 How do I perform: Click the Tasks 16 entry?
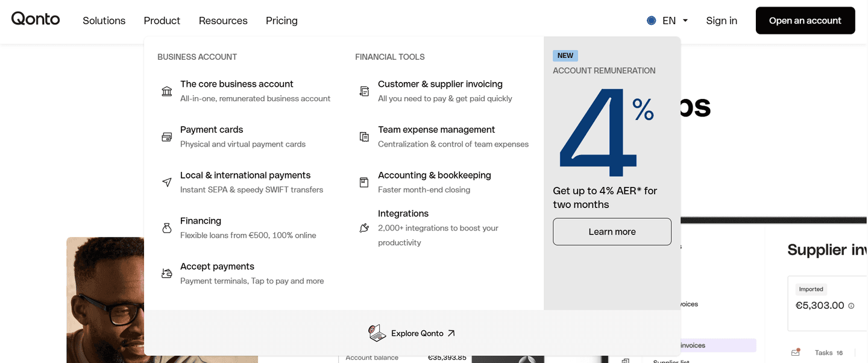coord(829,353)
